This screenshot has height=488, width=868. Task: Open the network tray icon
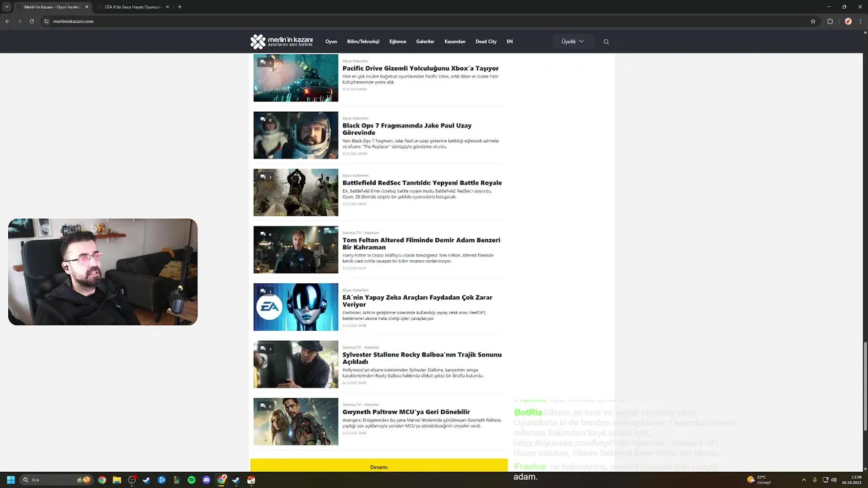click(824, 480)
